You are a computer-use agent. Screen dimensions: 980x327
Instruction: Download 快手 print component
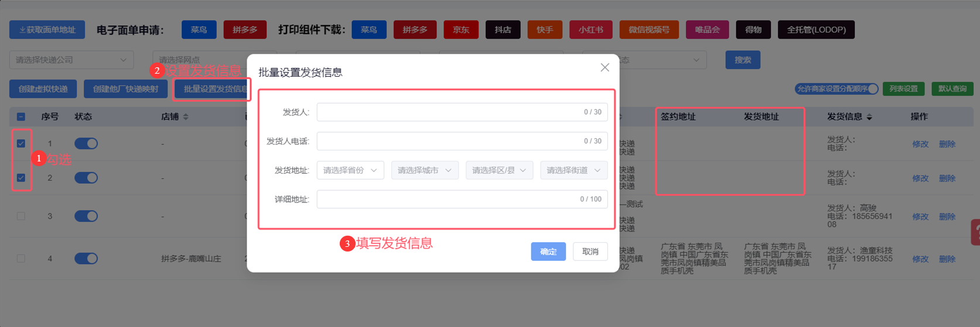point(545,30)
